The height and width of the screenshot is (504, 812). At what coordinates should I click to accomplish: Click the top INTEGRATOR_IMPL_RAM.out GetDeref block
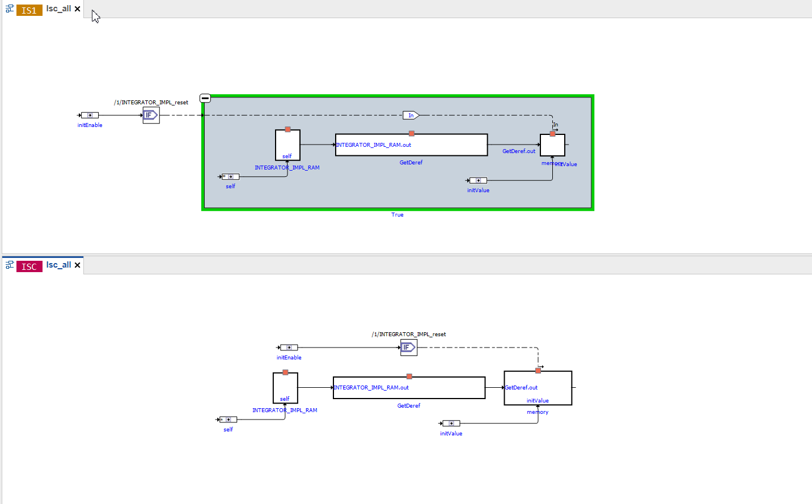pyautogui.click(x=411, y=145)
